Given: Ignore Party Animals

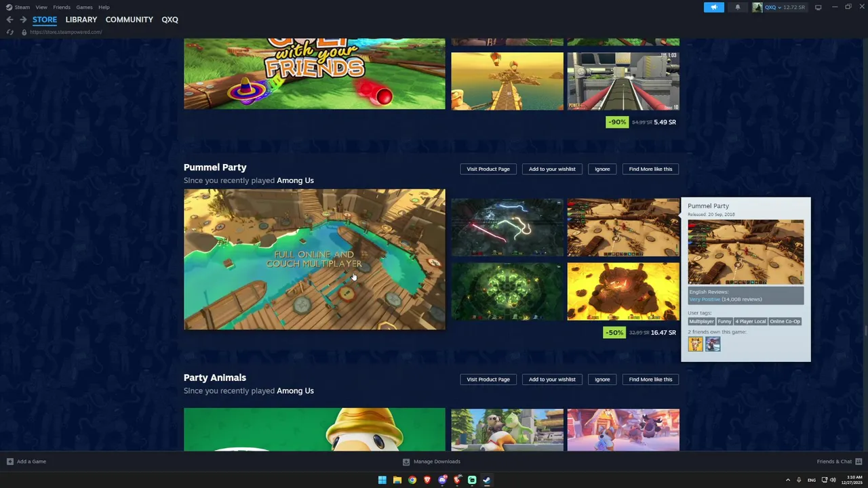Looking at the screenshot, I should (602, 379).
